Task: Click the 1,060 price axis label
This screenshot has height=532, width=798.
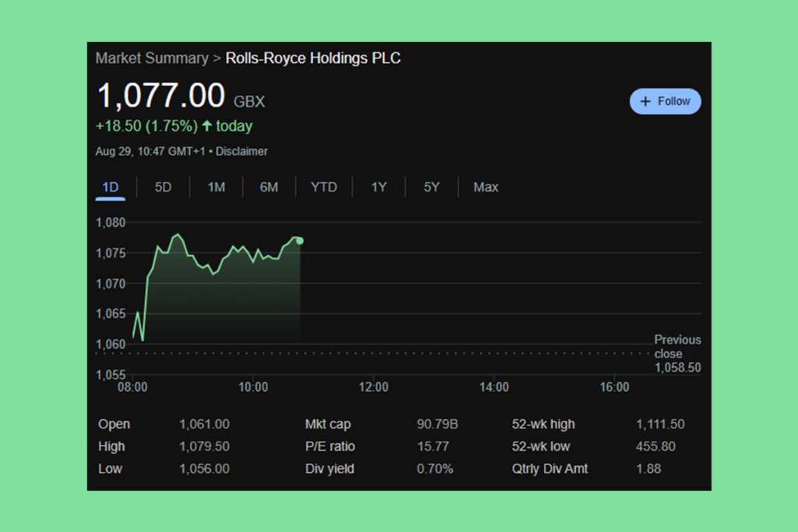Action: pos(111,344)
